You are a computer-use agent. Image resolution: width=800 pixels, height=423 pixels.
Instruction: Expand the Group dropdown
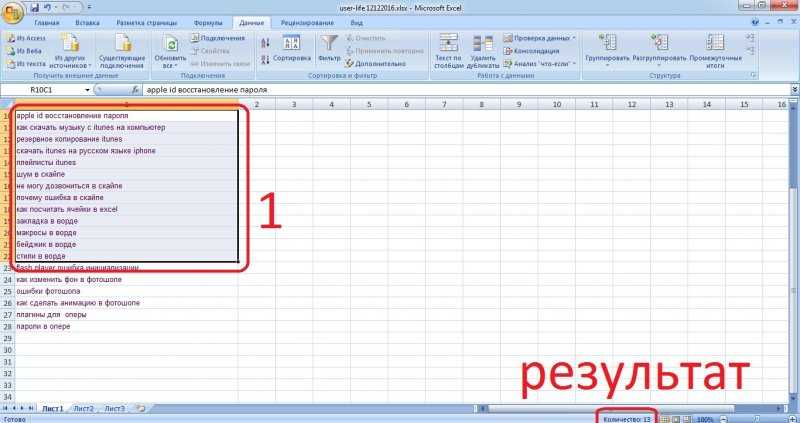click(607, 66)
